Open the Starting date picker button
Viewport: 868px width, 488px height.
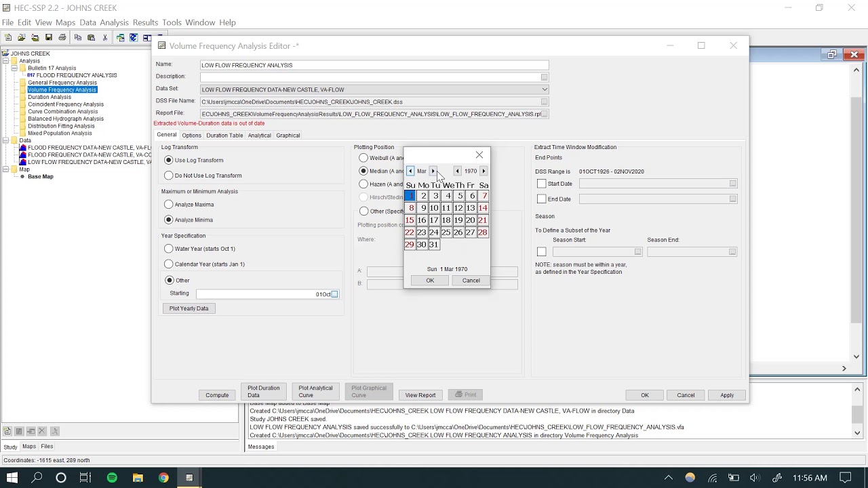pyautogui.click(x=335, y=294)
